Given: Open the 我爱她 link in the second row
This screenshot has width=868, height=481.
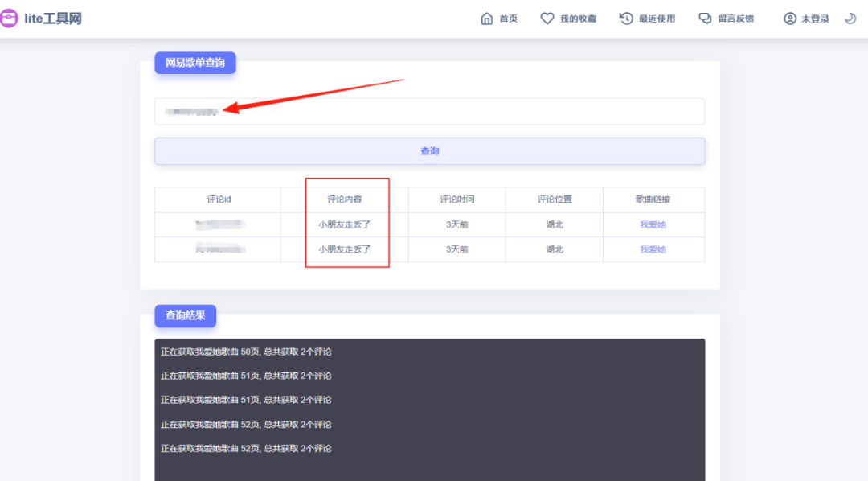Looking at the screenshot, I should [653, 249].
